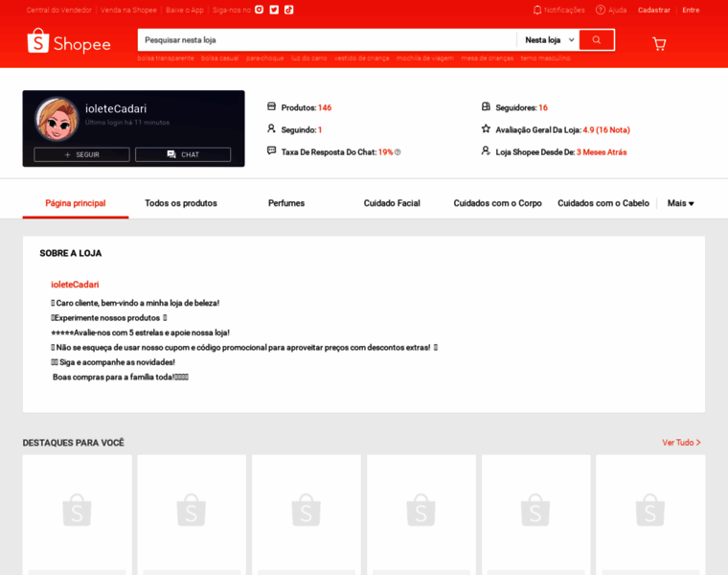The image size is (728, 575).
Task: Click the Produtos box icon
Action: tap(272, 106)
